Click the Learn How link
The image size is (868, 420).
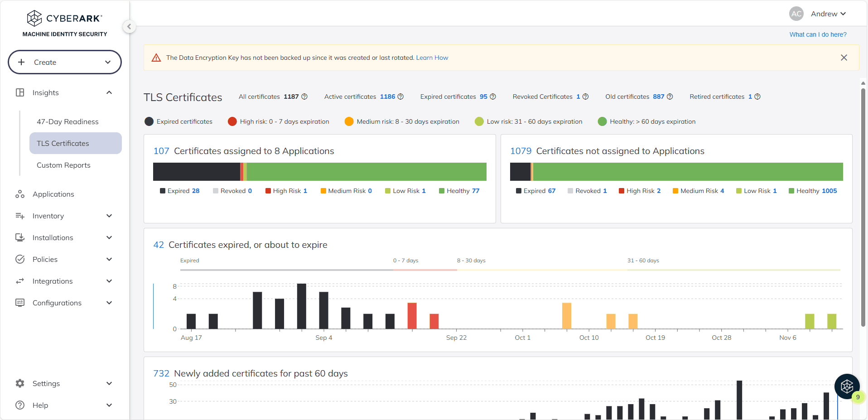pos(432,58)
